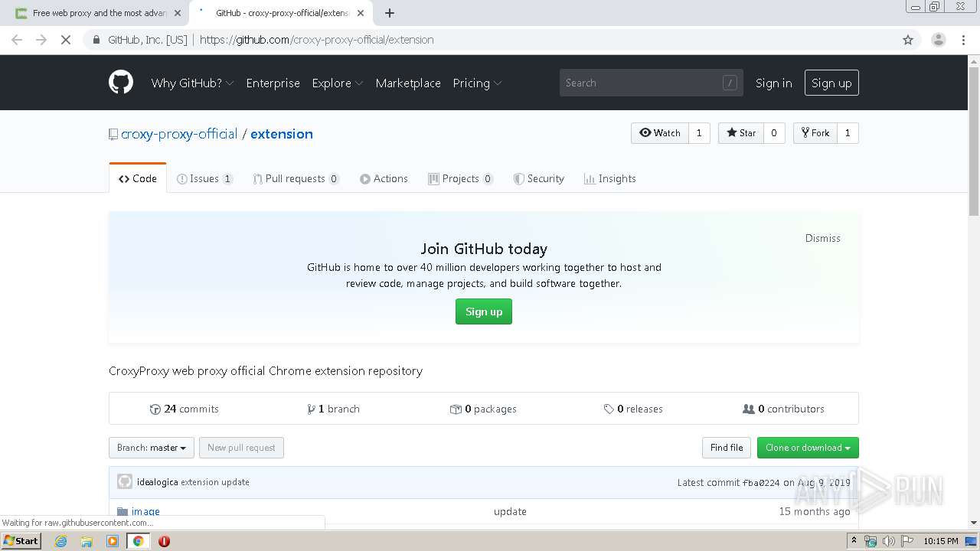The image size is (980, 551).
Task: Open the GitHub Octocat logo homepage
Action: tap(121, 83)
